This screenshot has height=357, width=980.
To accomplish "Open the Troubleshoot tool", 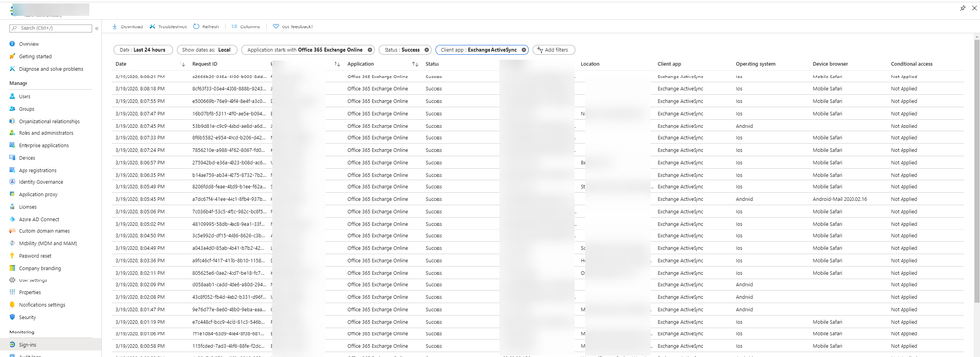I will click(x=168, y=26).
